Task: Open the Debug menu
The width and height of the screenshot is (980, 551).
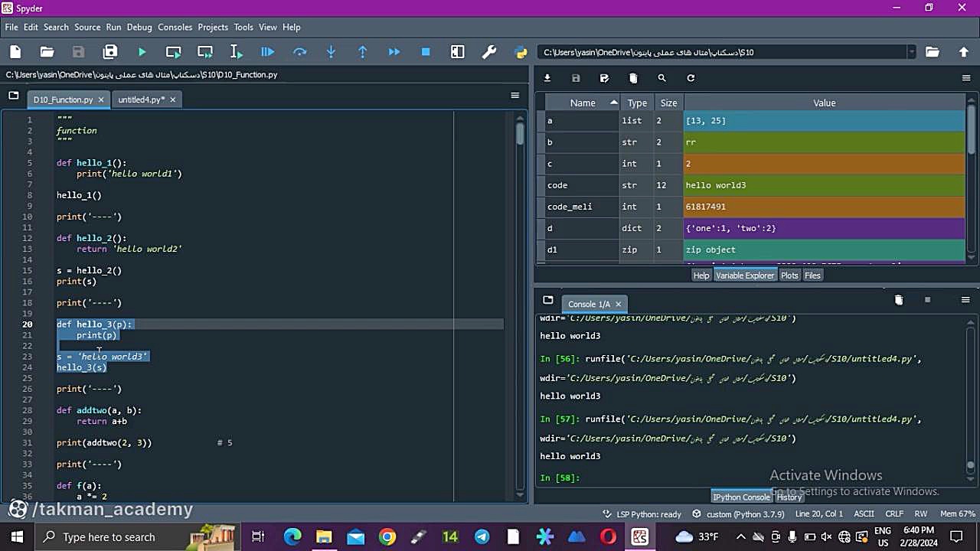Action: (139, 27)
